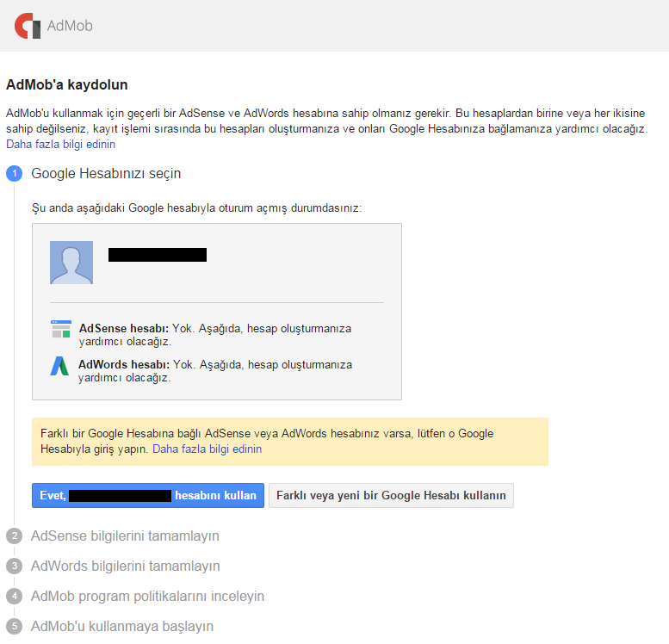The width and height of the screenshot is (669, 644).
Task: Open 'Daha fazla bilgi edinin' in the yellow notice
Action: click(207, 449)
